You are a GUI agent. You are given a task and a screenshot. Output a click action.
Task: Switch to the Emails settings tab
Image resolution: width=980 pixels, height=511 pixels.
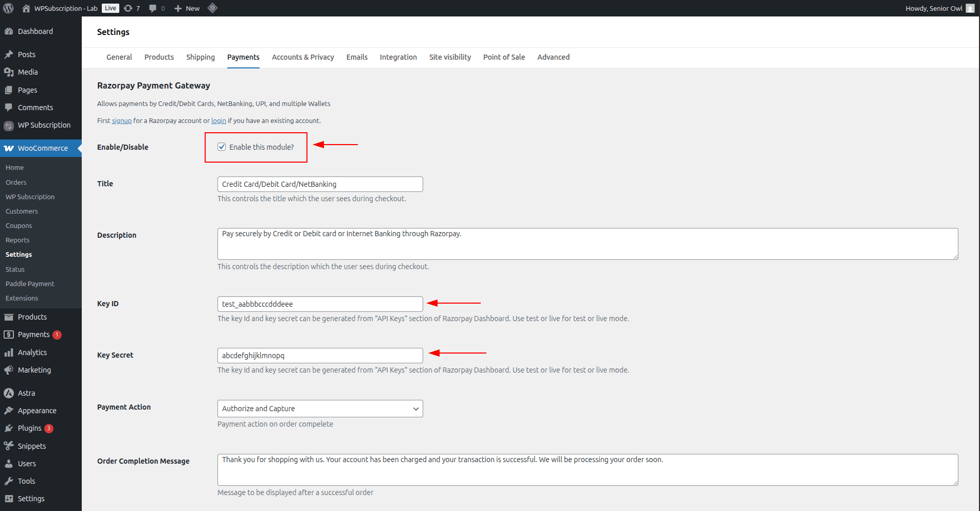356,57
